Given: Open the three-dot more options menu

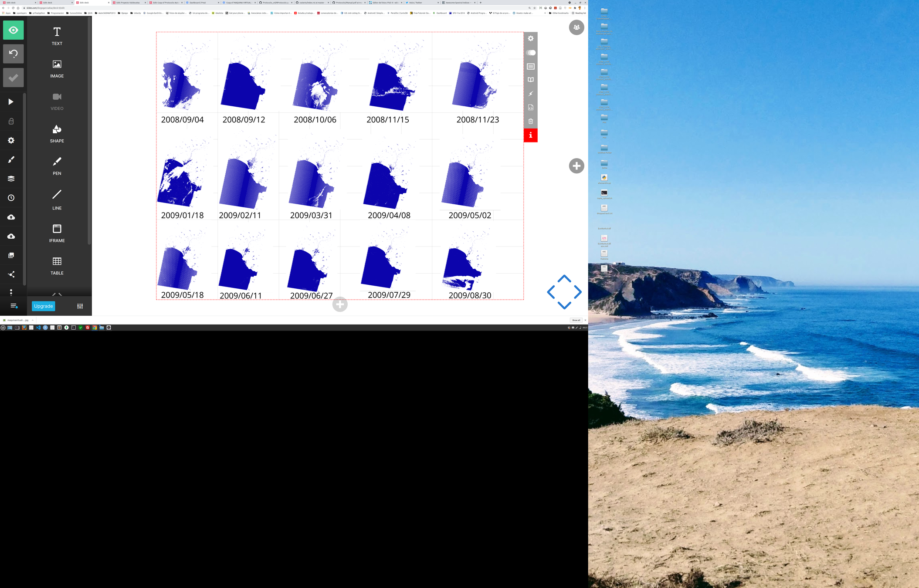Looking at the screenshot, I should pyautogui.click(x=11, y=292).
